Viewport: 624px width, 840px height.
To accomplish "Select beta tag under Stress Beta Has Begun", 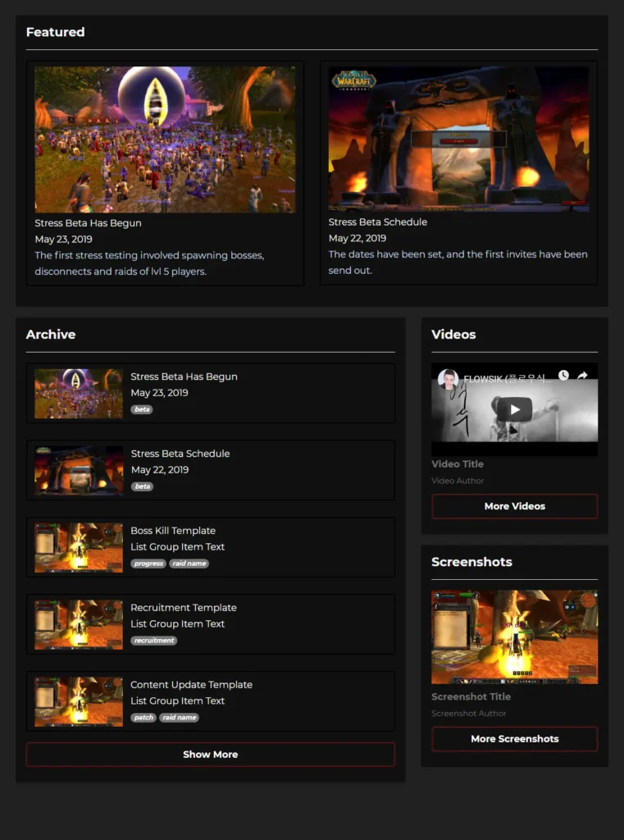I will tap(142, 409).
